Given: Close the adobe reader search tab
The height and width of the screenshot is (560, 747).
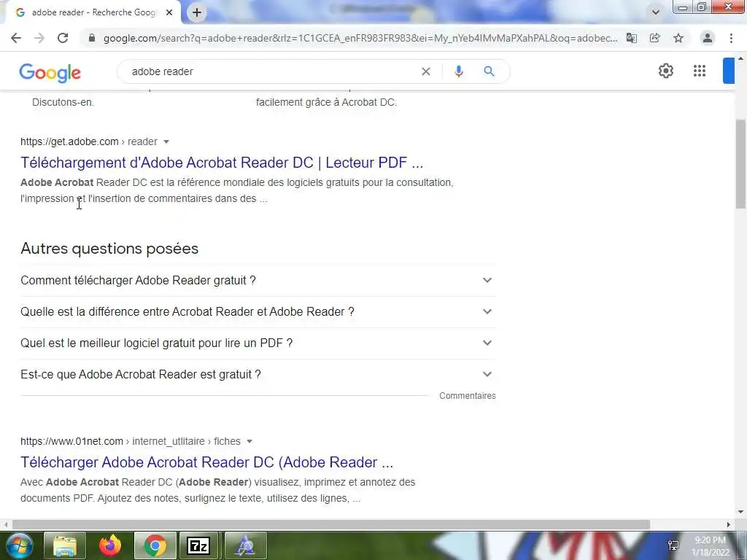Looking at the screenshot, I should pyautogui.click(x=169, y=12).
